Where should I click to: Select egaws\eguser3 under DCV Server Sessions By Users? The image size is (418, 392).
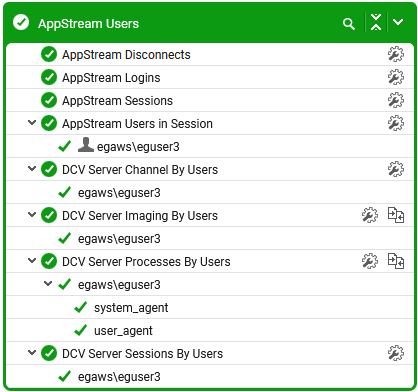(119, 377)
